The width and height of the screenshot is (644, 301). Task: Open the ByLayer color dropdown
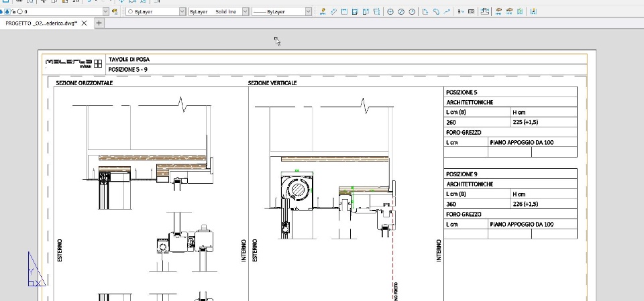click(182, 11)
